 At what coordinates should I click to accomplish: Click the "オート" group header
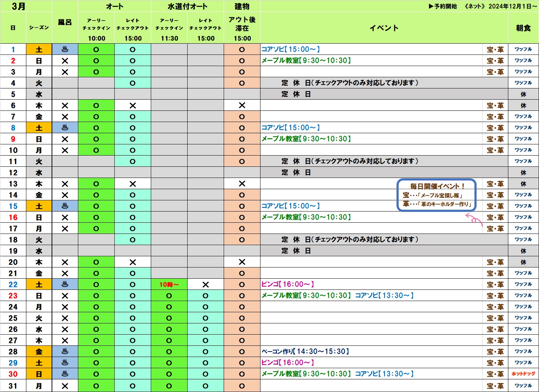coord(115,6)
